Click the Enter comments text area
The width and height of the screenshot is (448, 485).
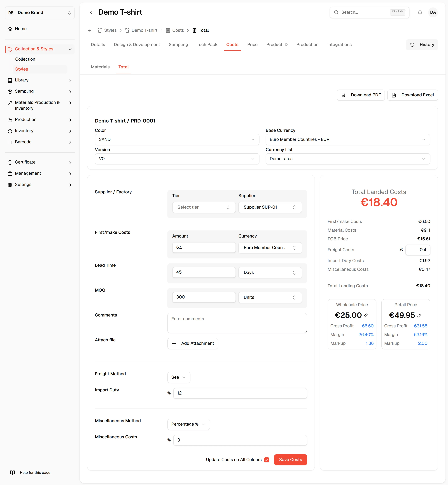(237, 323)
